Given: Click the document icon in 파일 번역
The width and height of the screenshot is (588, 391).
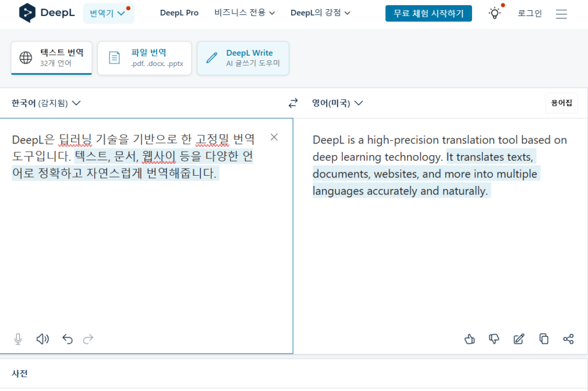Looking at the screenshot, I should pyautogui.click(x=114, y=58).
